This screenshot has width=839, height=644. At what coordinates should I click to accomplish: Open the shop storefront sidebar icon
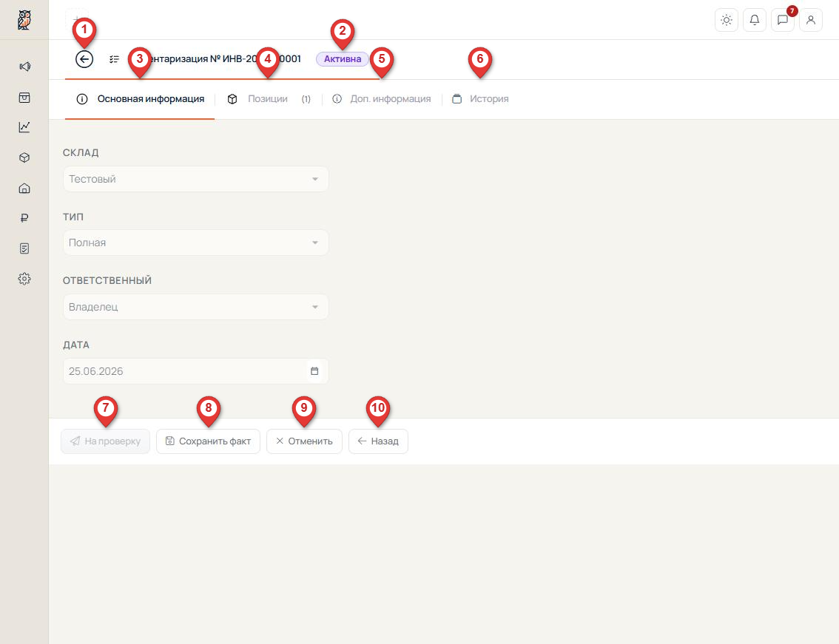click(x=24, y=98)
